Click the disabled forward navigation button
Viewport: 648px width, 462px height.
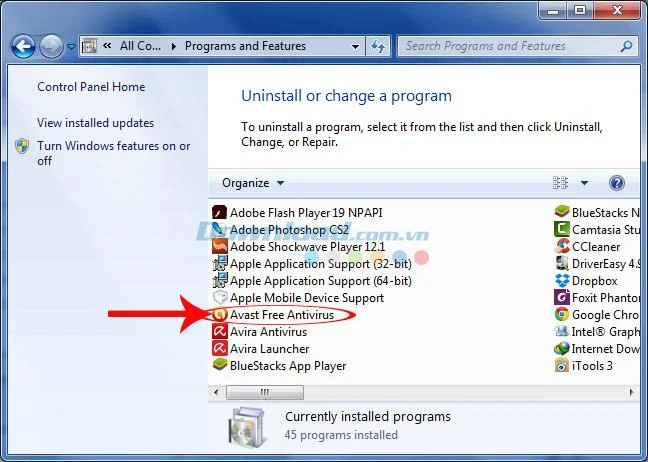[x=51, y=46]
